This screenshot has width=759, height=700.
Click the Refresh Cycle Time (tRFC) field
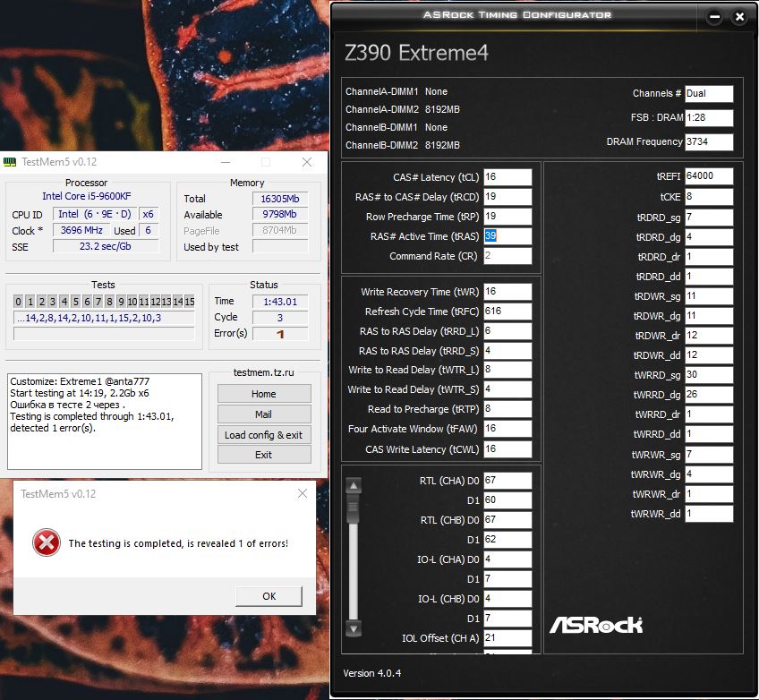pyautogui.click(x=507, y=312)
